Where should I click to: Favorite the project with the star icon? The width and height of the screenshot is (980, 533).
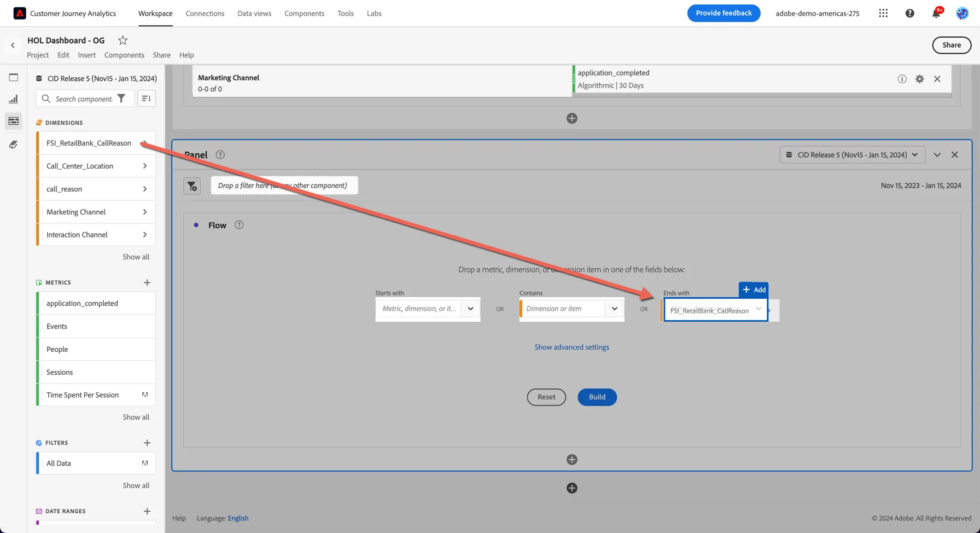(122, 40)
